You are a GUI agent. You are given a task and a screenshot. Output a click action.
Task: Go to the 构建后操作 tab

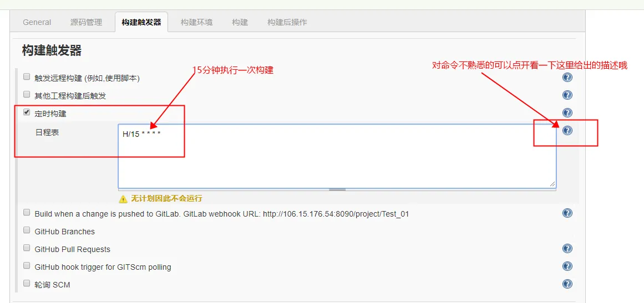pyautogui.click(x=287, y=22)
